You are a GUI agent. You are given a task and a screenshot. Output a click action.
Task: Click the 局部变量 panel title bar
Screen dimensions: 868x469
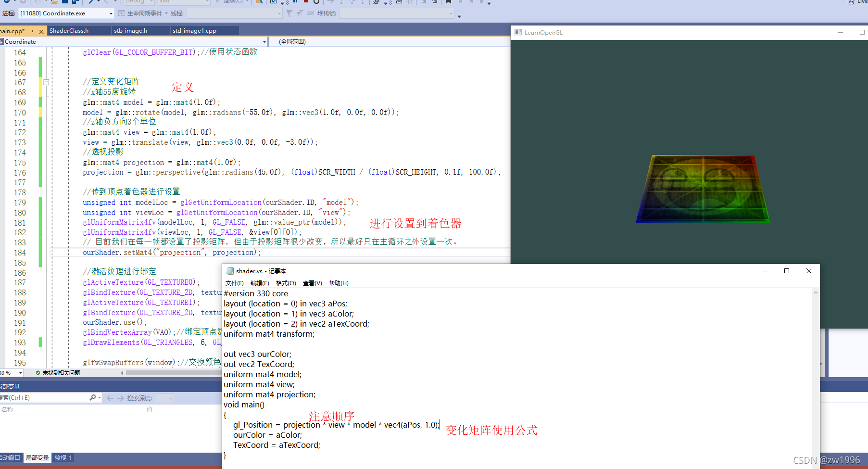(x=111, y=386)
